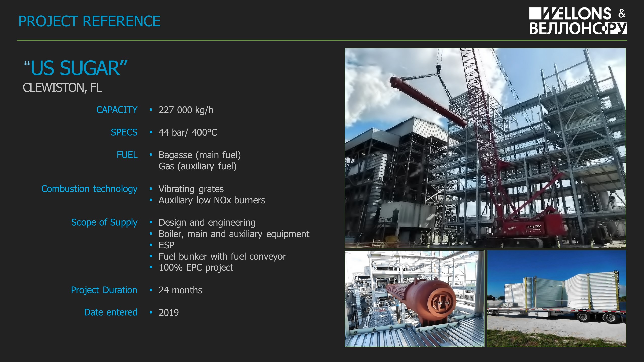Select the Combustion technology label

click(89, 189)
